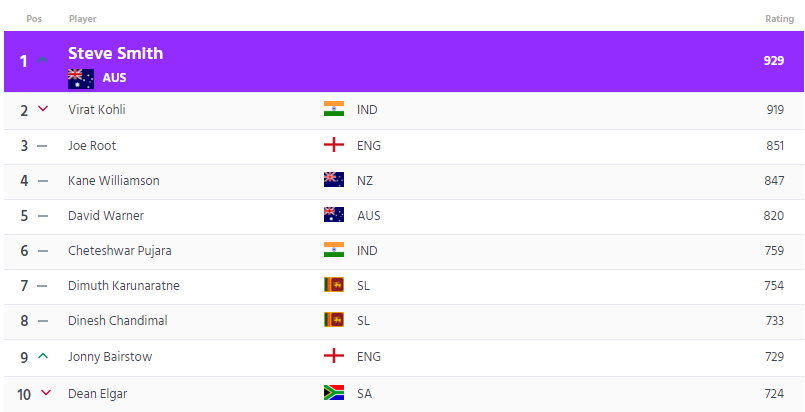Open Steve Smith's player profile

(116, 53)
